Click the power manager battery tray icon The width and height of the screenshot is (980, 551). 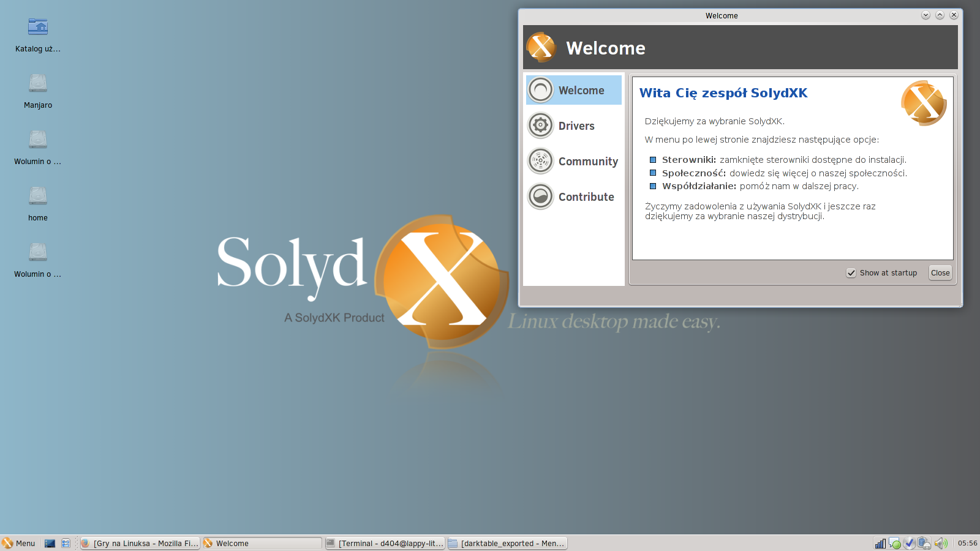click(924, 543)
